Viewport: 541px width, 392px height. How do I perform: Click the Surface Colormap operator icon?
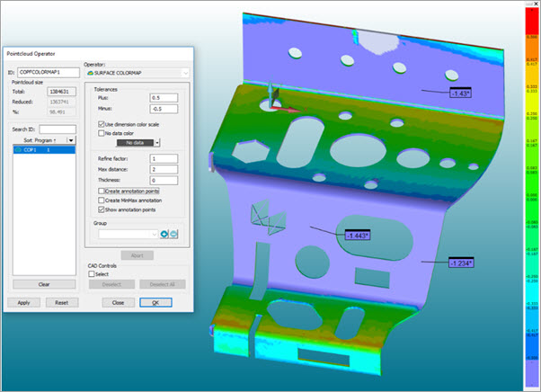(x=88, y=72)
